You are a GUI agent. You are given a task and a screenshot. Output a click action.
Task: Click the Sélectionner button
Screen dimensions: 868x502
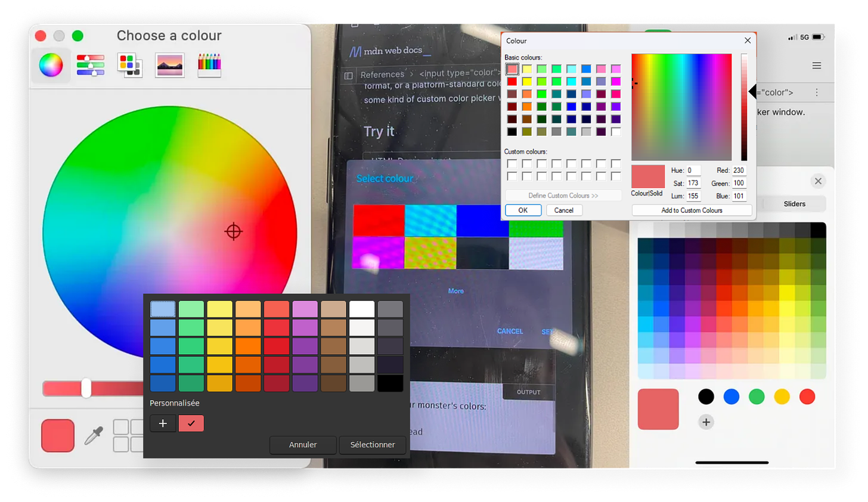coord(373,445)
